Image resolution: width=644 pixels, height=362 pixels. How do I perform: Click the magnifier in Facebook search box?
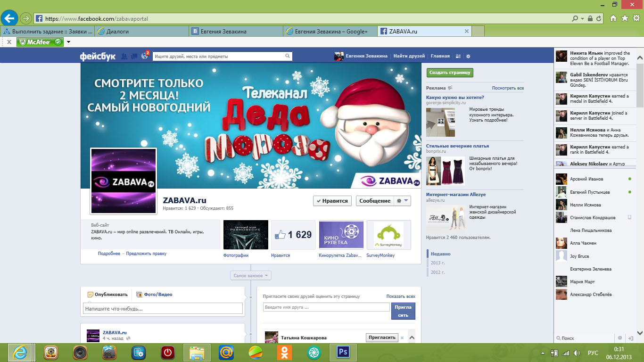pyautogui.click(x=288, y=56)
